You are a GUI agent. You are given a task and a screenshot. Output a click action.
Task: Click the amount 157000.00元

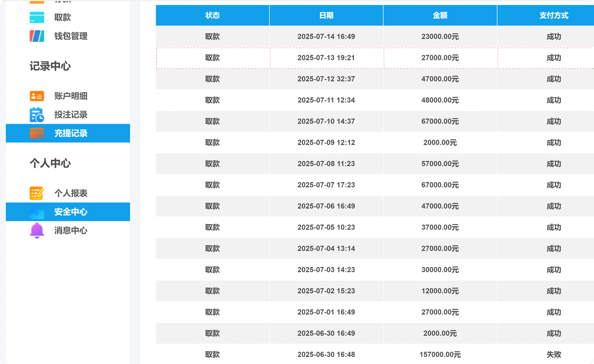440,354
